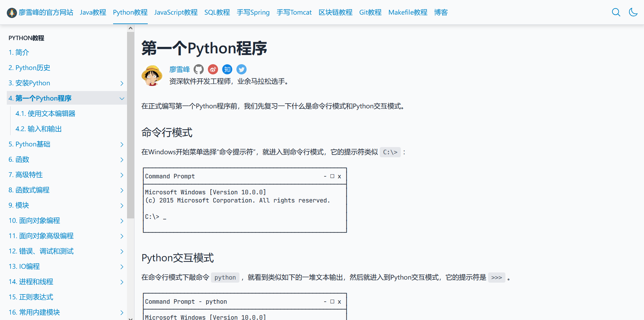Open the 廖雪峰 author link
Image resolution: width=644 pixels, height=320 pixels.
click(x=180, y=69)
